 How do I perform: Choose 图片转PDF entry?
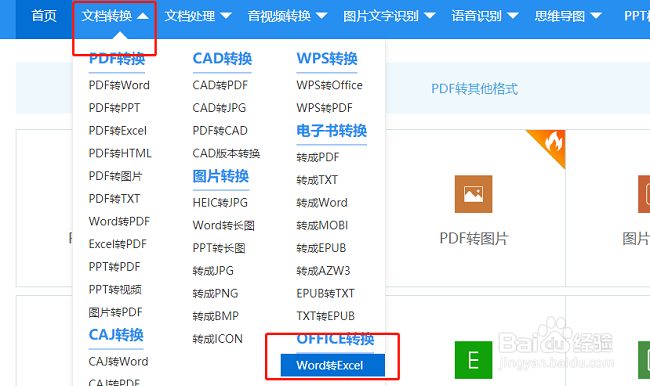(x=115, y=312)
